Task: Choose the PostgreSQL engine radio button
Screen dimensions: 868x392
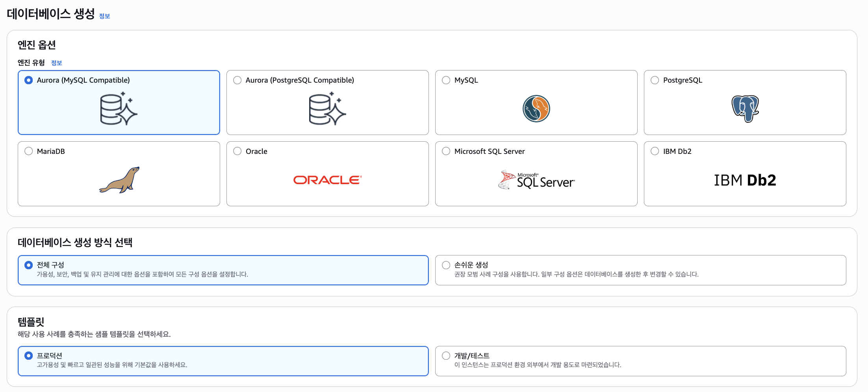Action: pos(655,80)
